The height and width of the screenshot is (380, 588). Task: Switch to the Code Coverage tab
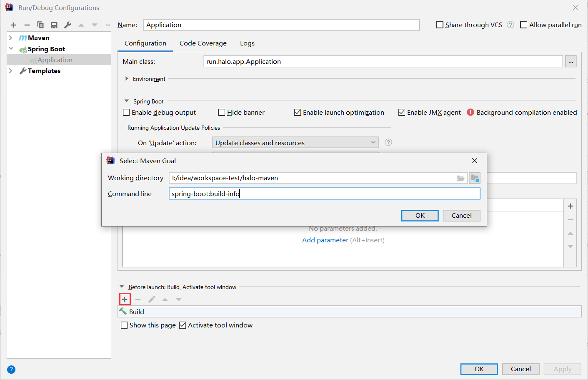[203, 43]
